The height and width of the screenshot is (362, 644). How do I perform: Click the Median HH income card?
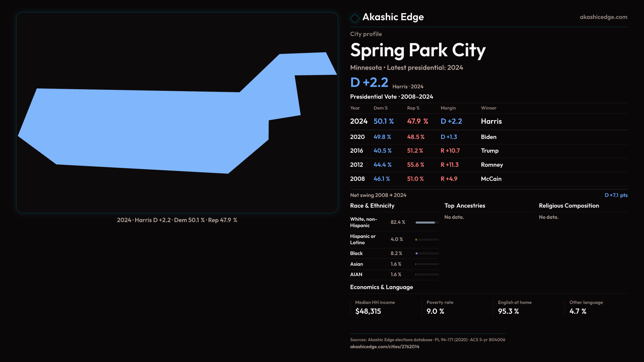pyautogui.click(x=385, y=307)
